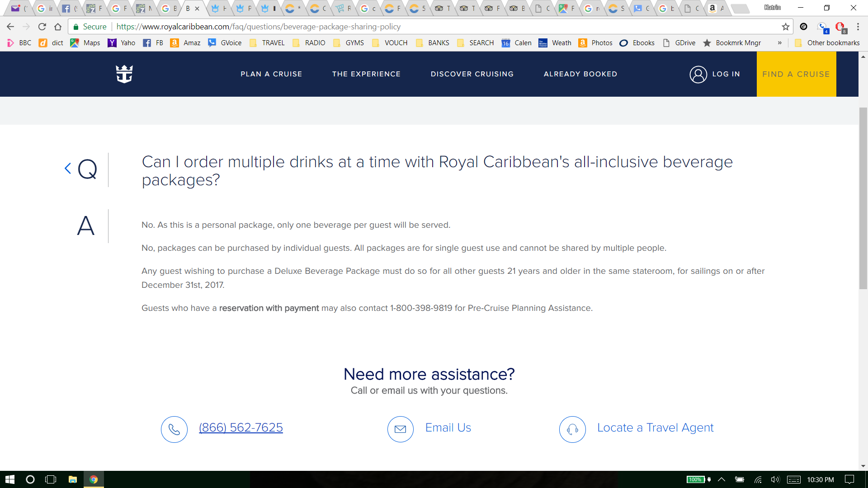
Task: Call the (866) 562-7625 link
Action: [x=241, y=427]
